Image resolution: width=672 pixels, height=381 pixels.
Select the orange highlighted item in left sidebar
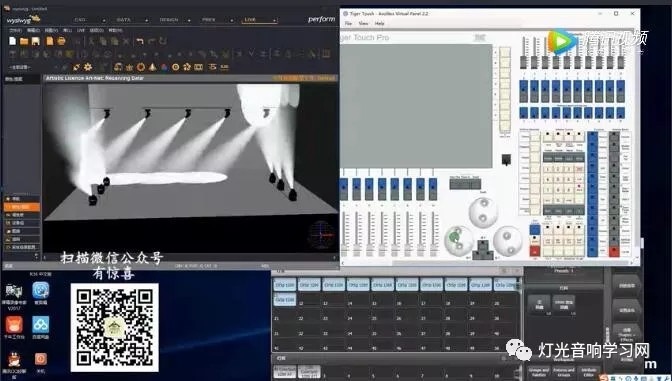point(22,207)
